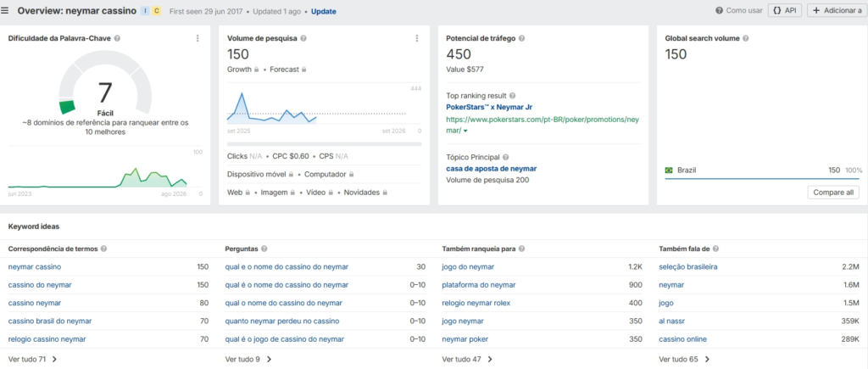
Task: Open keyword 'relogio cassino neymar'
Action: click(x=47, y=338)
